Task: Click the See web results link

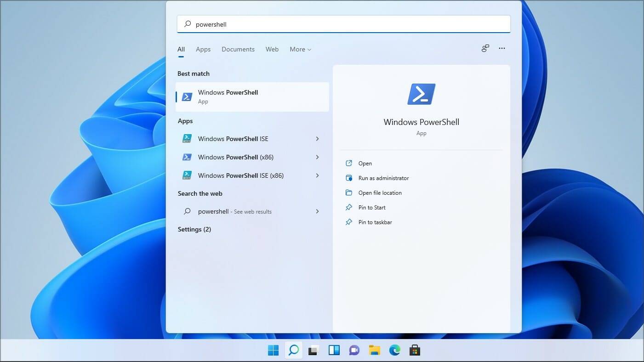Action: click(253, 212)
